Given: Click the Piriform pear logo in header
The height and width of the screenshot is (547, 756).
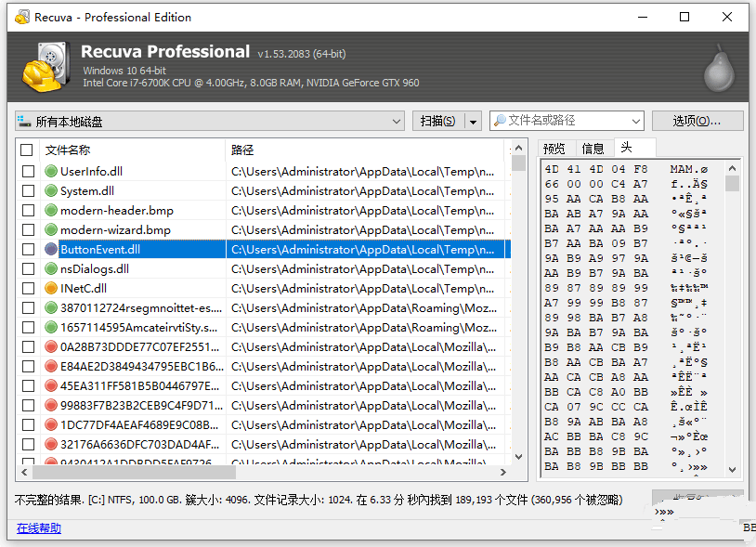Looking at the screenshot, I should (x=719, y=69).
